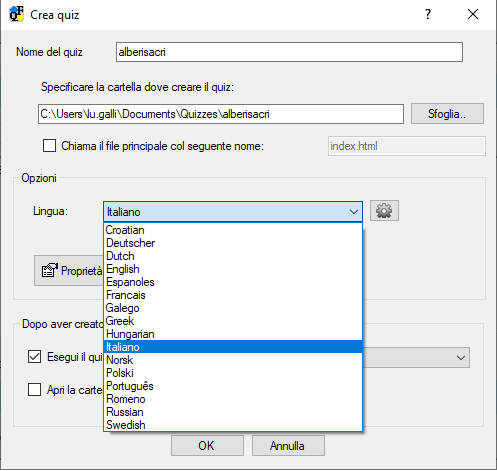Uncheck the Esegui il quiz checkbox
The image size is (497, 471).
34,357
